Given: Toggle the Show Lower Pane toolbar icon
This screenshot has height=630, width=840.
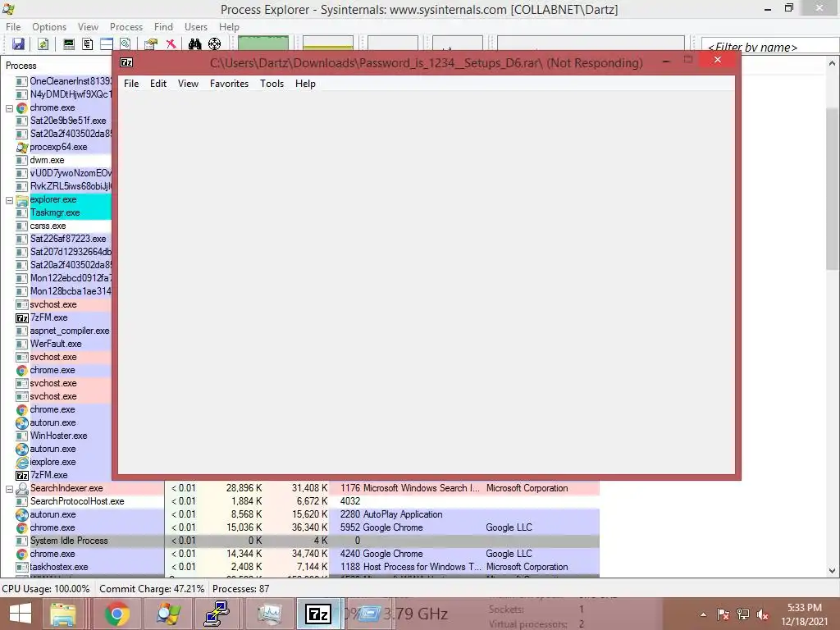Looking at the screenshot, I should tap(107, 44).
